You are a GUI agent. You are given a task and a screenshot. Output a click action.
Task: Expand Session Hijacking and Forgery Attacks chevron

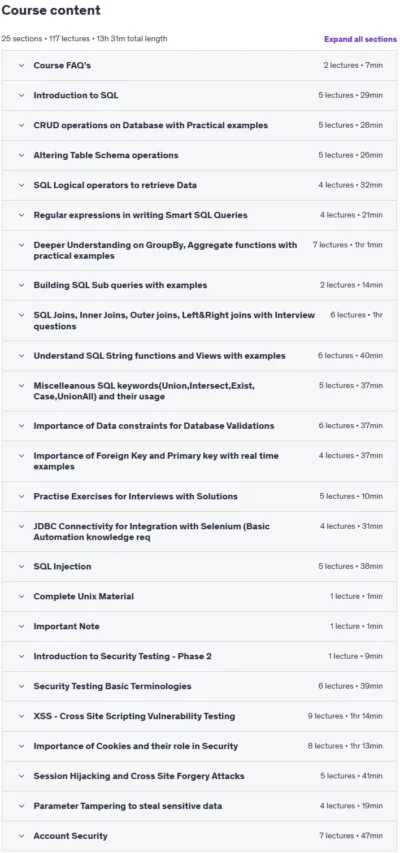pyautogui.click(x=21, y=776)
